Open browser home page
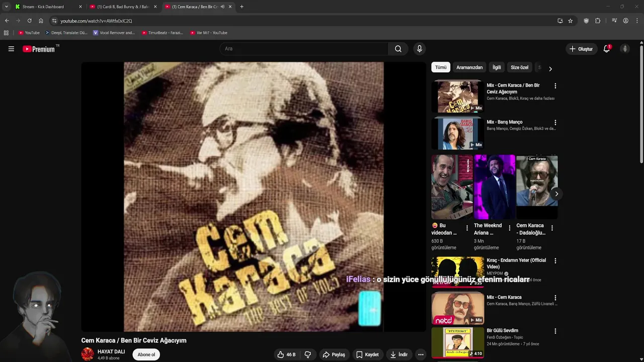 pos(41,21)
